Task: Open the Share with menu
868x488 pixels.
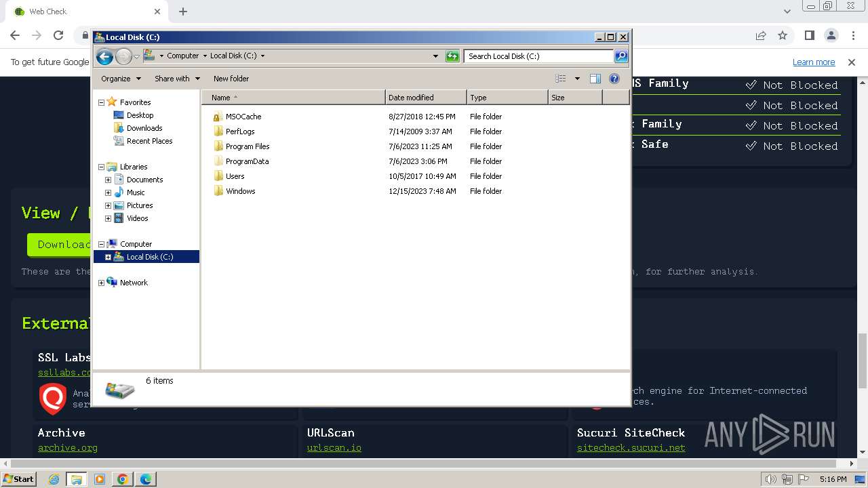Action: pyautogui.click(x=177, y=79)
